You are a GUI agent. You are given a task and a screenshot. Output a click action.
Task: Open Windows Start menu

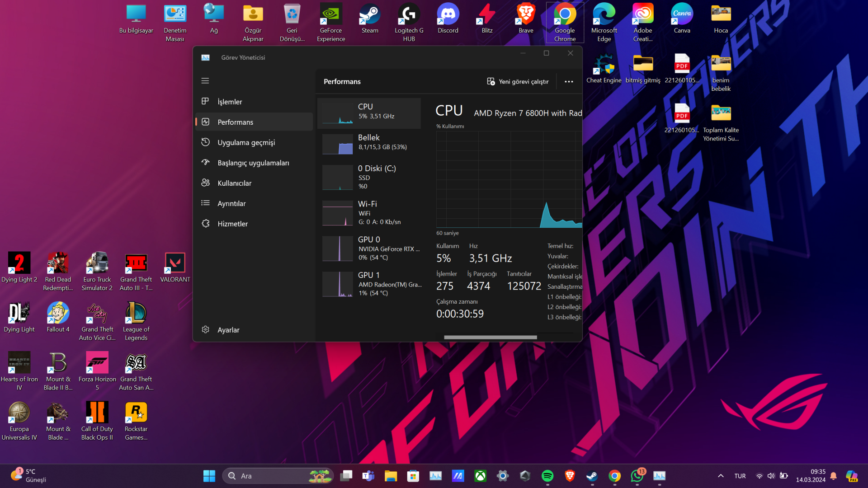coord(209,476)
